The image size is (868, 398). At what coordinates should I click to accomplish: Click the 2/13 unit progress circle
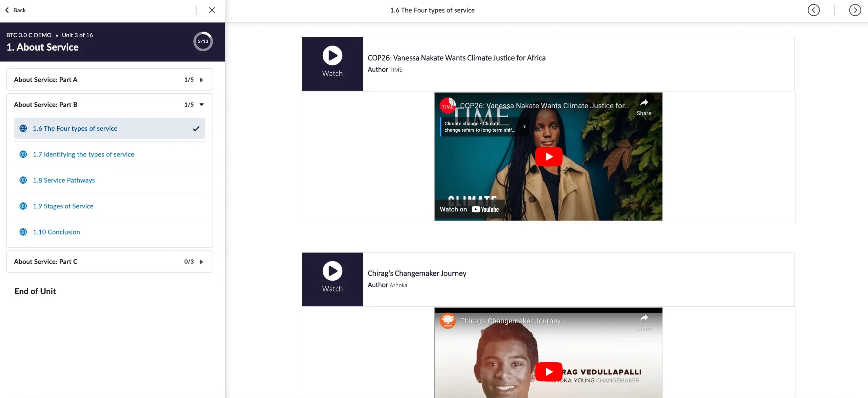pos(203,41)
